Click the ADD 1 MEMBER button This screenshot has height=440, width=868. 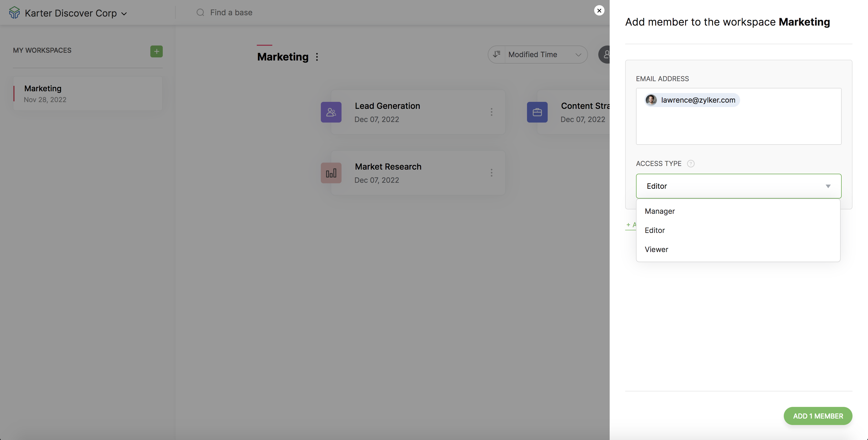tap(818, 416)
